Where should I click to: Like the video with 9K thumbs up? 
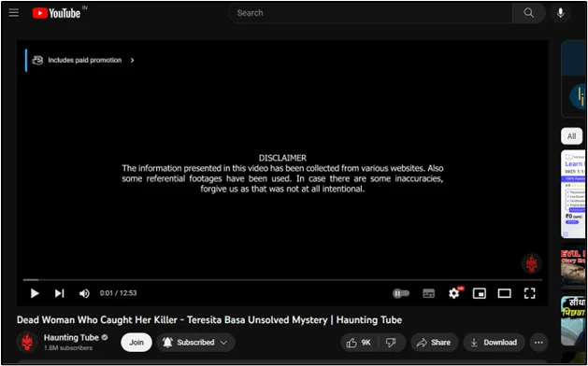(359, 343)
